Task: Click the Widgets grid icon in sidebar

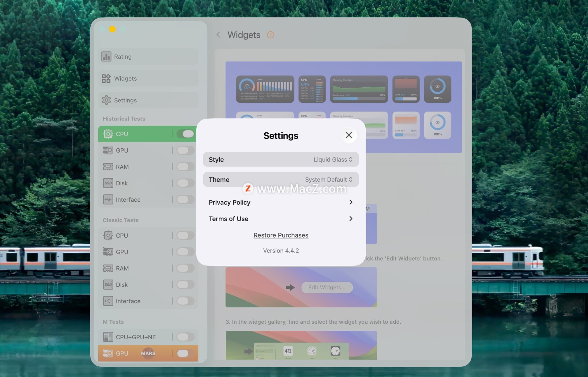Action: [106, 78]
